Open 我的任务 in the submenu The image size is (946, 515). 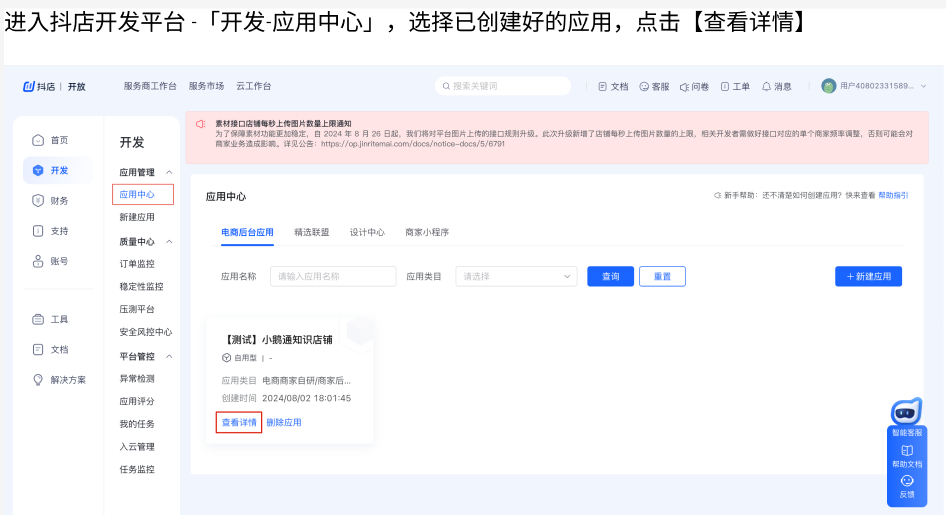point(137,424)
